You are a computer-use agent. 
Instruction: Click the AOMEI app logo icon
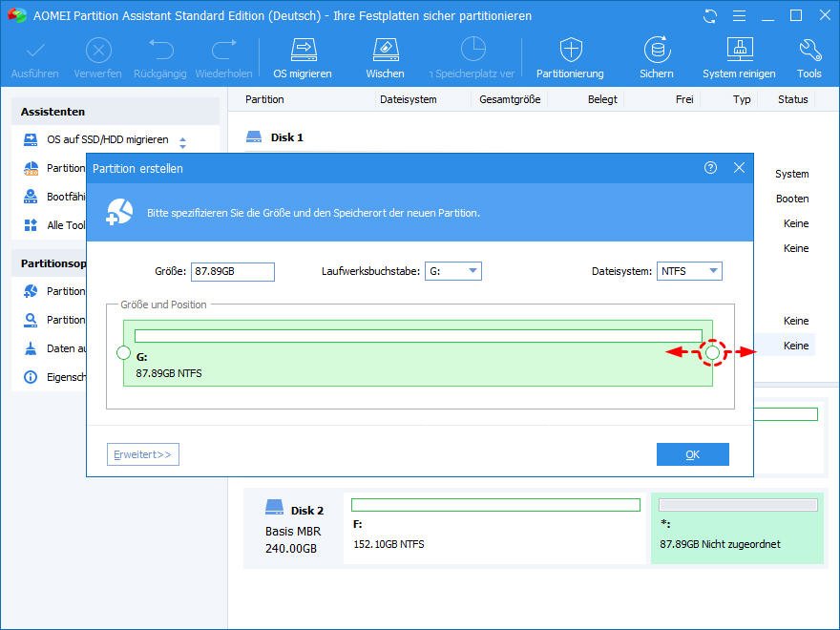pyautogui.click(x=16, y=15)
